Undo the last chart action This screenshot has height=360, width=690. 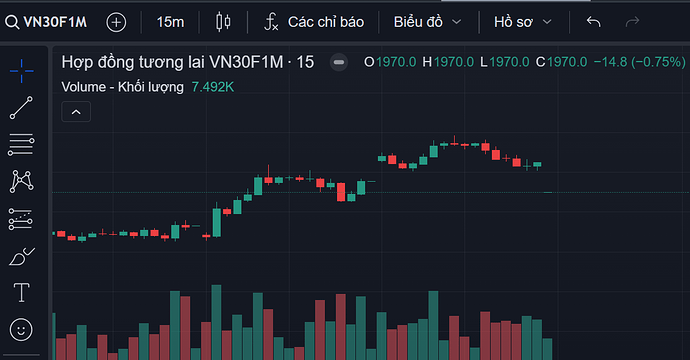click(x=594, y=22)
